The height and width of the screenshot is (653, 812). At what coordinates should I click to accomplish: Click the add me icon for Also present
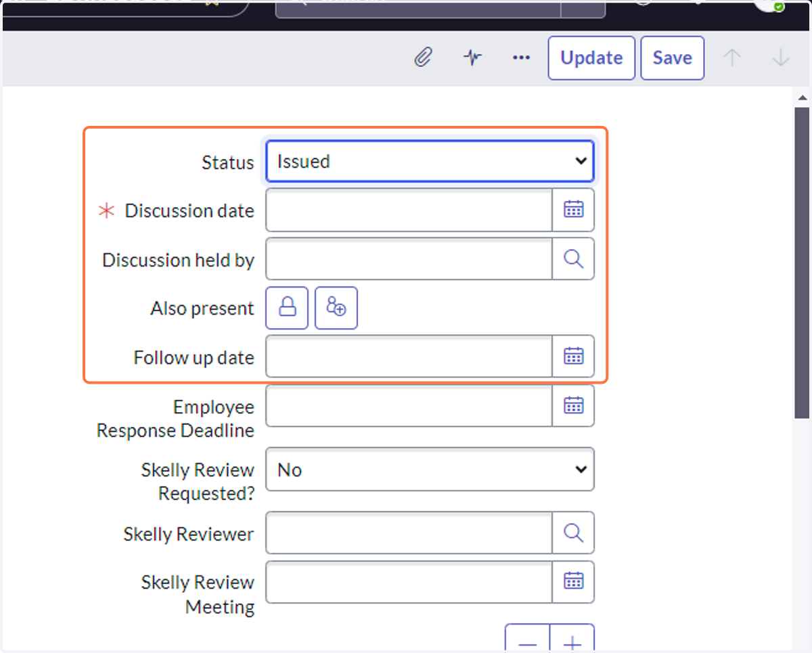[x=336, y=308]
